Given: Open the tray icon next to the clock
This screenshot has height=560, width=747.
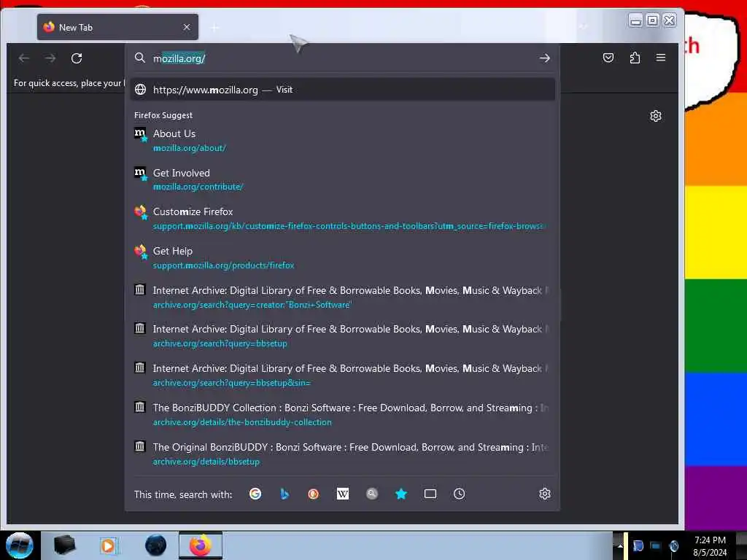Looking at the screenshot, I should click(x=673, y=545).
